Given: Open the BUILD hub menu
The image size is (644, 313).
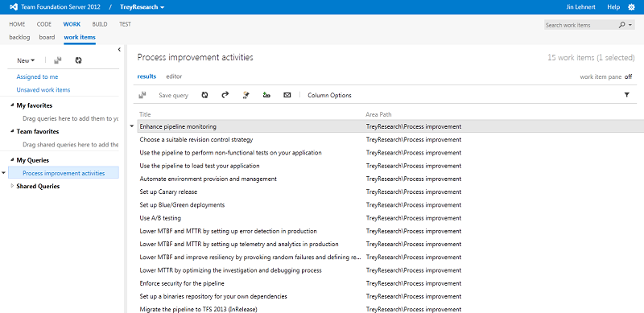Looking at the screenshot, I should coord(100,24).
